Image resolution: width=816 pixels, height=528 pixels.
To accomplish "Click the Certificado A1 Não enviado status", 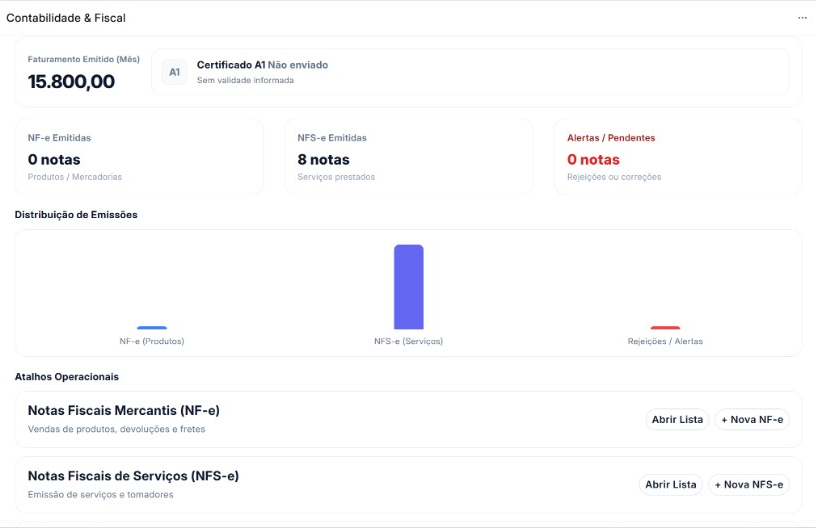I will coord(262,65).
